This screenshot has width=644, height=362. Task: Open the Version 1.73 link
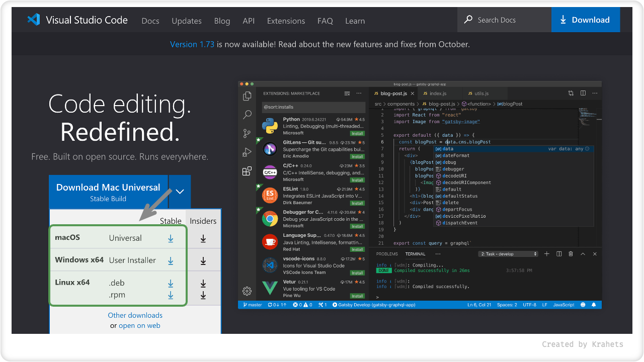click(192, 44)
